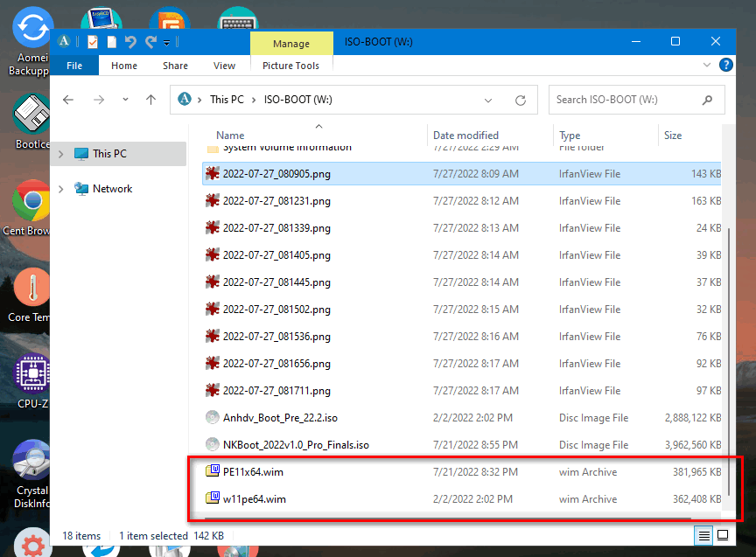Refresh the ISO-BOOT folder view
756x557 pixels.
point(521,101)
